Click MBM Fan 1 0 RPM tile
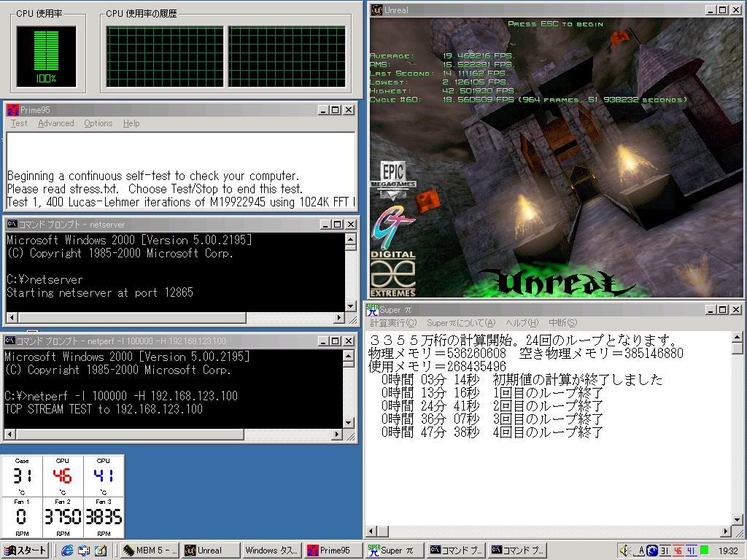The width and height of the screenshot is (747, 560). point(22,518)
